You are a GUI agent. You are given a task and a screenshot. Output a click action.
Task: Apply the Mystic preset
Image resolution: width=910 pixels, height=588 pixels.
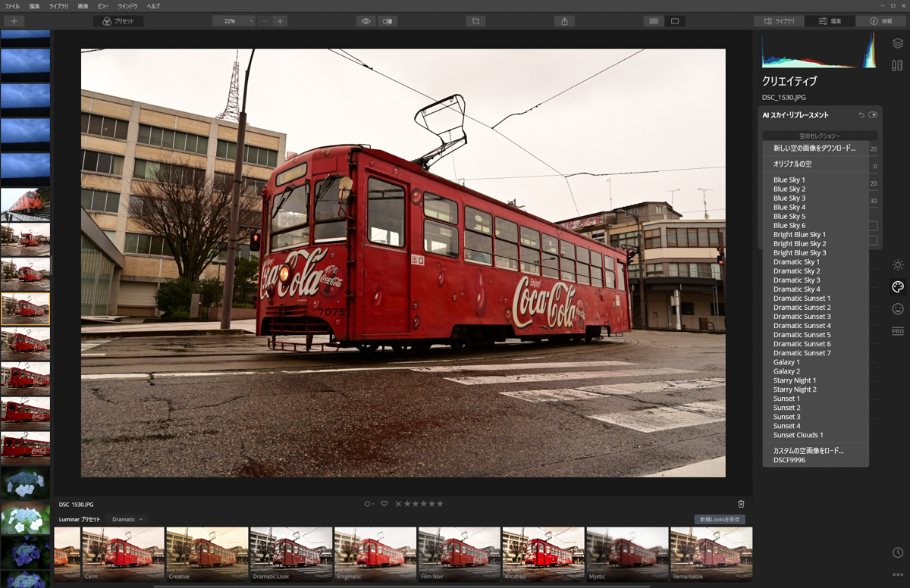pyautogui.click(x=627, y=554)
